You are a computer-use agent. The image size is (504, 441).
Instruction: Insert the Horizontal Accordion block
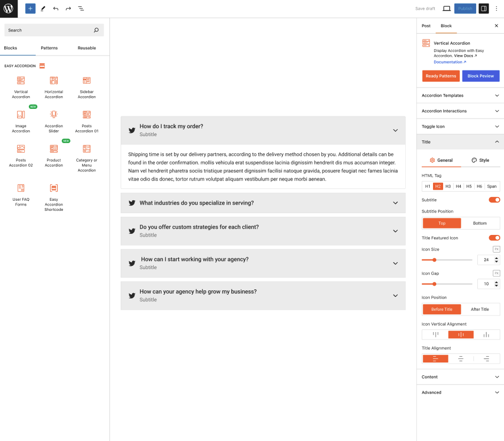point(53,86)
